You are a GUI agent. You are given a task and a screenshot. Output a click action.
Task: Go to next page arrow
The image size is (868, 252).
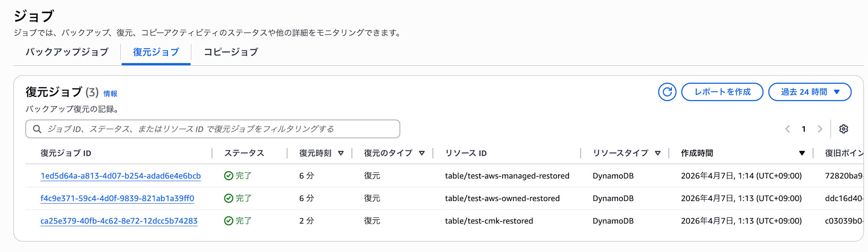(820, 129)
